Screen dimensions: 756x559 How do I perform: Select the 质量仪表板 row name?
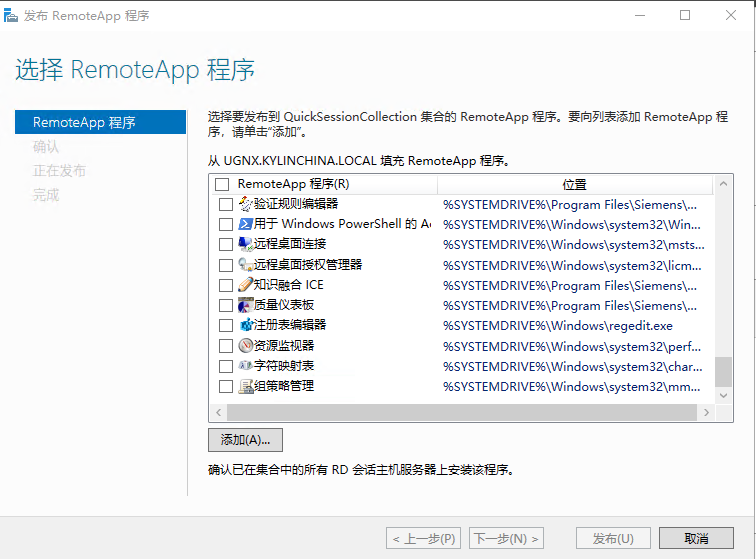pos(284,305)
